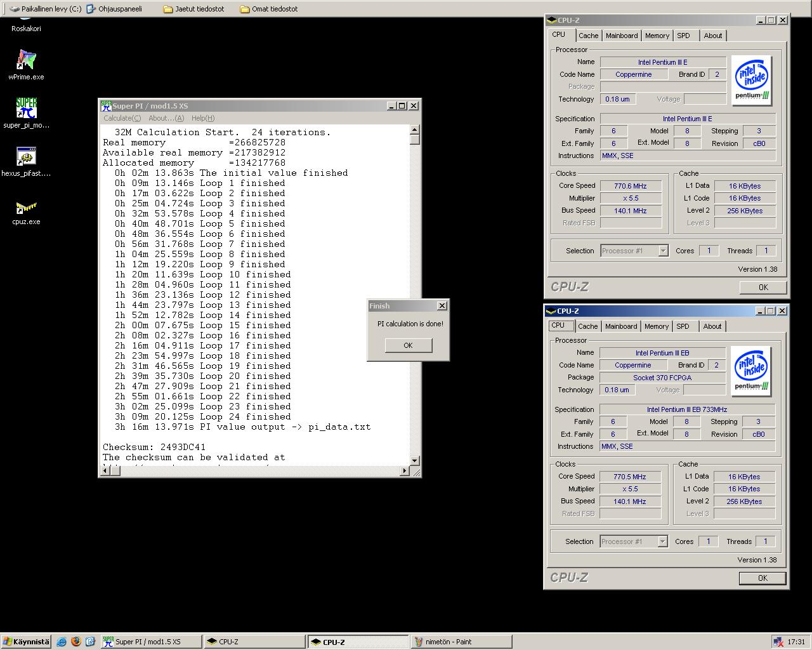This screenshot has height=650, width=812.
Task: Click Core Speed 770.5 MHz field
Action: pyautogui.click(x=630, y=477)
